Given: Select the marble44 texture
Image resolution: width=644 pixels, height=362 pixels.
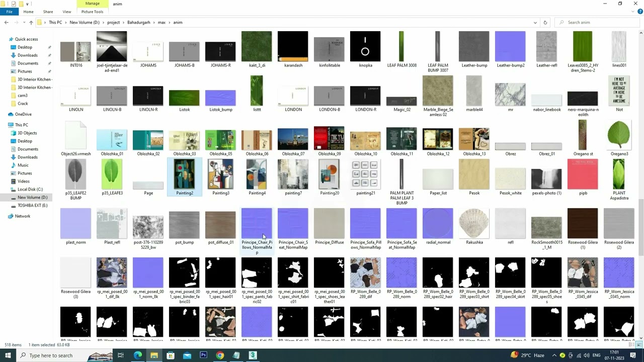Looking at the screenshot, I should point(474,94).
